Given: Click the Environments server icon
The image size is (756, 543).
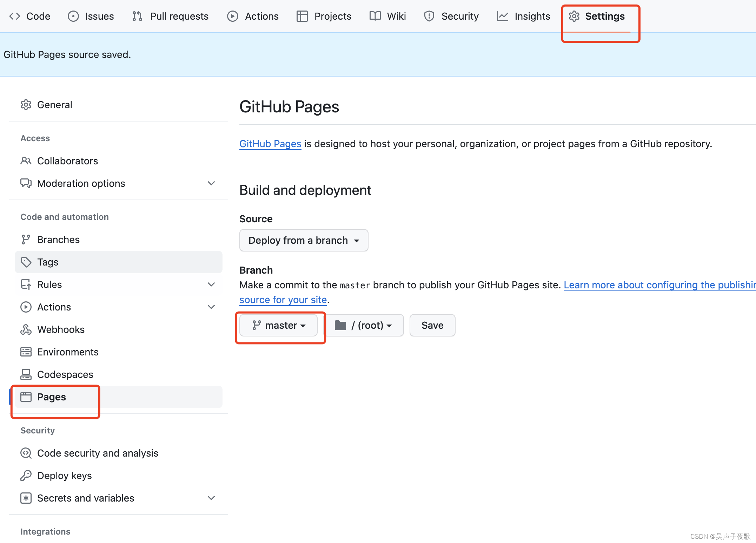Looking at the screenshot, I should (26, 352).
